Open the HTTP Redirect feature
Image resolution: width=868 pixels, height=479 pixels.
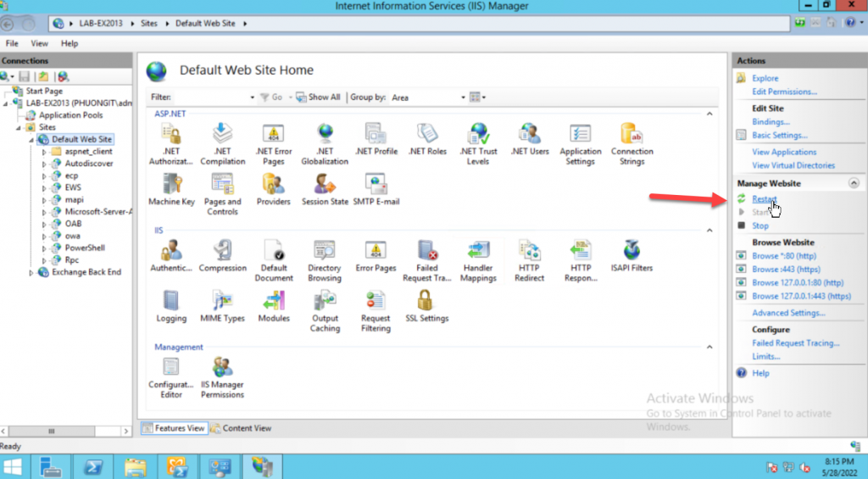[529, 252]
